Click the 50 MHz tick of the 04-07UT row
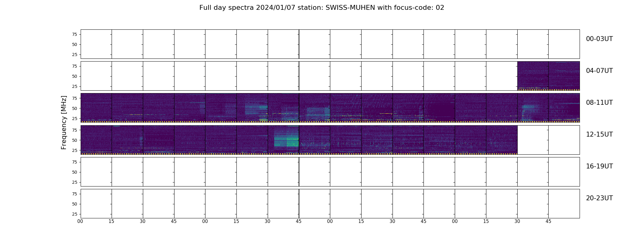 pos(75,76)
